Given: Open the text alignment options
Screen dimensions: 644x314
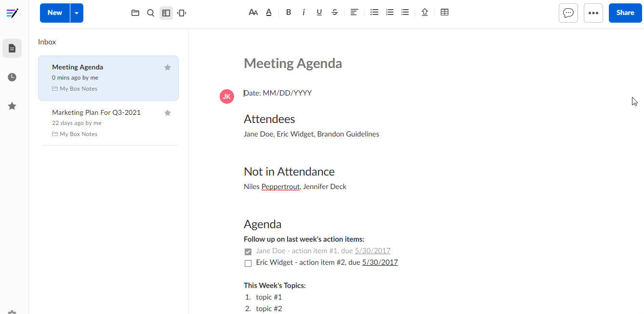Looking at the screenshot, I should tap(354, 13).
